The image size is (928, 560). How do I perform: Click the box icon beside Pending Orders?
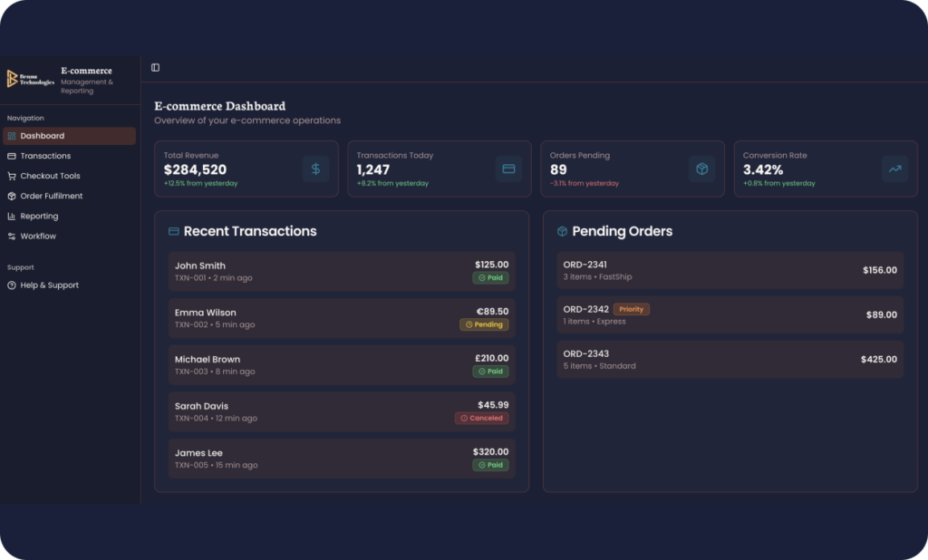coord(562,231)
